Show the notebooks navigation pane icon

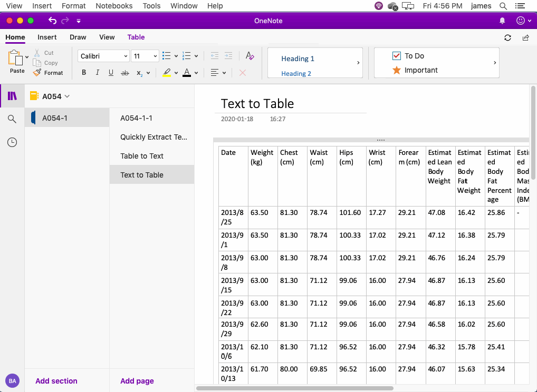12,96
